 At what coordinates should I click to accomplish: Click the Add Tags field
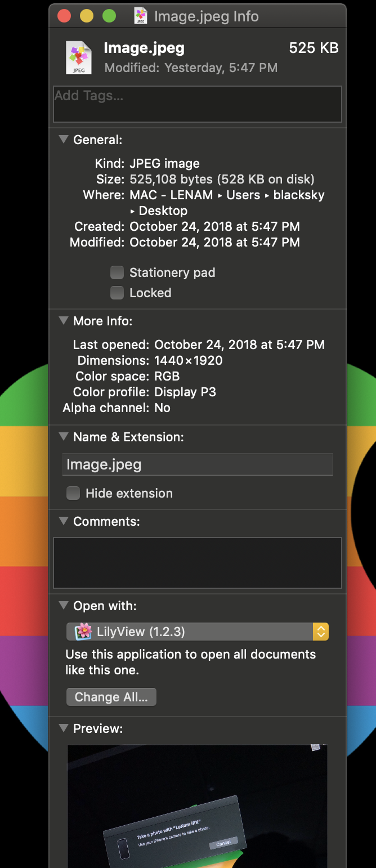(198, 104)
